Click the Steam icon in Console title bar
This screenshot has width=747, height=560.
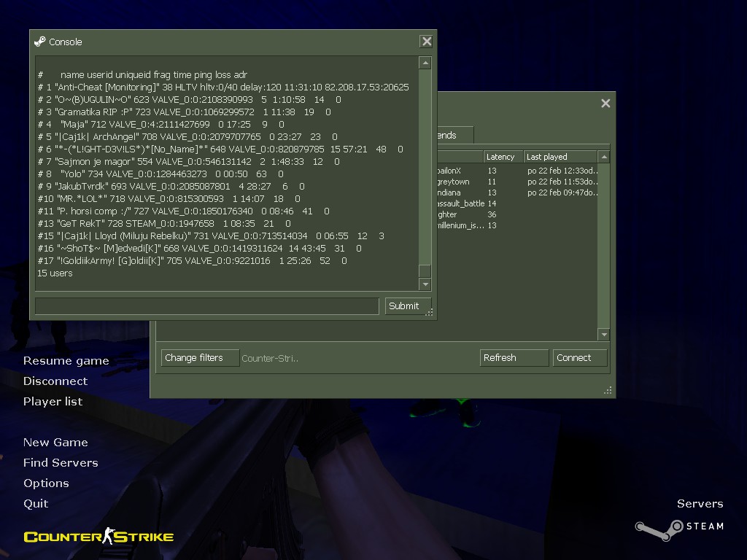[40, 42]
